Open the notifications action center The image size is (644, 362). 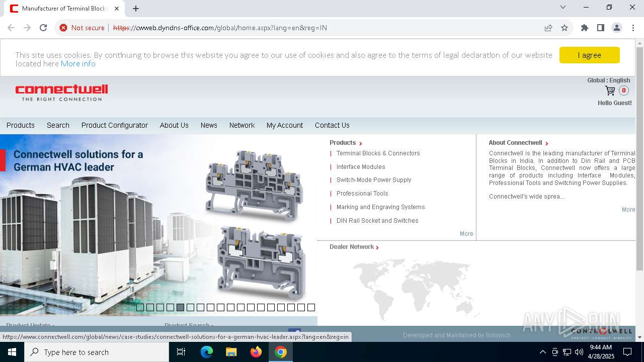click(x=627, y=352)
